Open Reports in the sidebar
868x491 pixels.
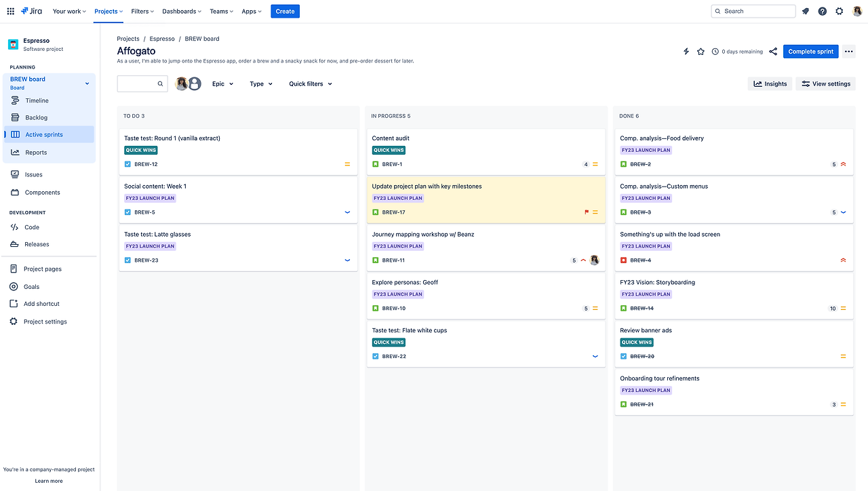pyautogui.click(x=49, y=153)
